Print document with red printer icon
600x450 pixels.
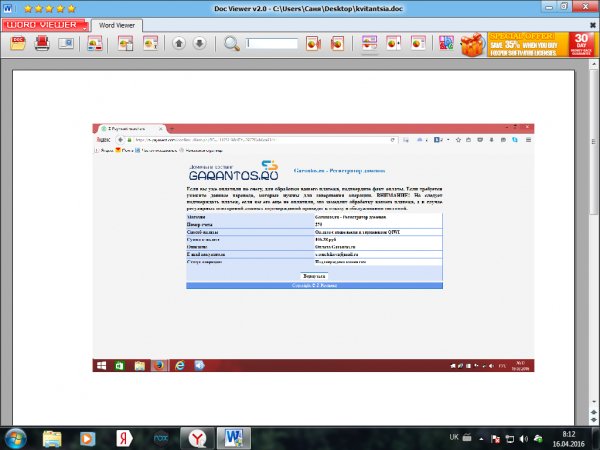tap(42, 43)
